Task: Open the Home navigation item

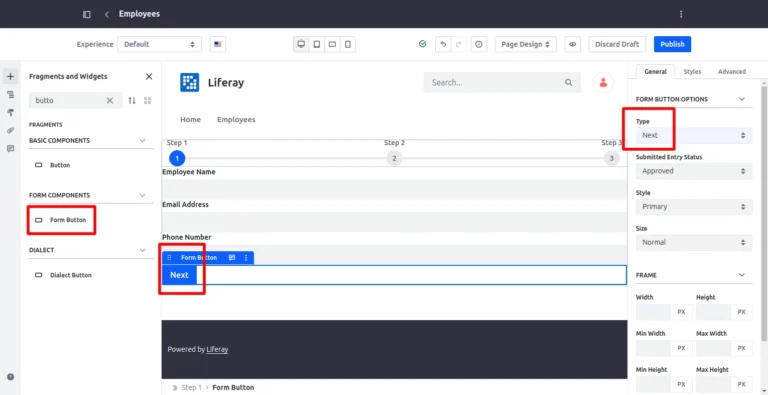Action: click(x=191, y=120)
